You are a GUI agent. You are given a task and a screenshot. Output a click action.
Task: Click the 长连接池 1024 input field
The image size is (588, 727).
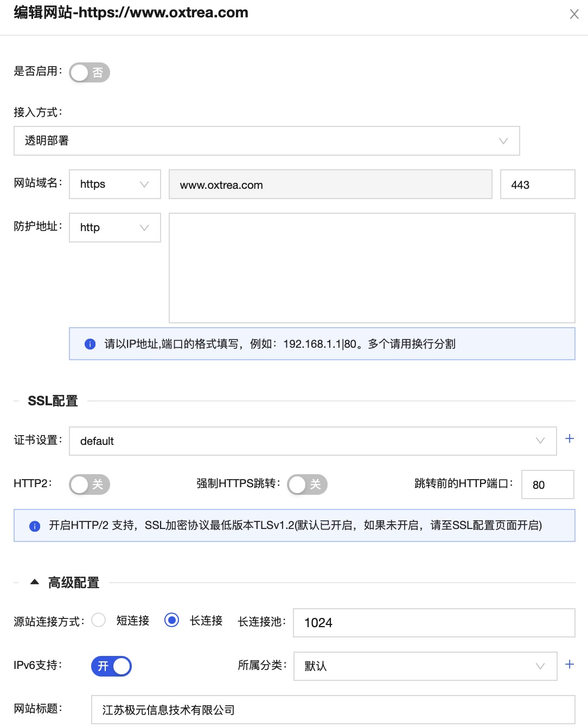click(x=433, y=623)
